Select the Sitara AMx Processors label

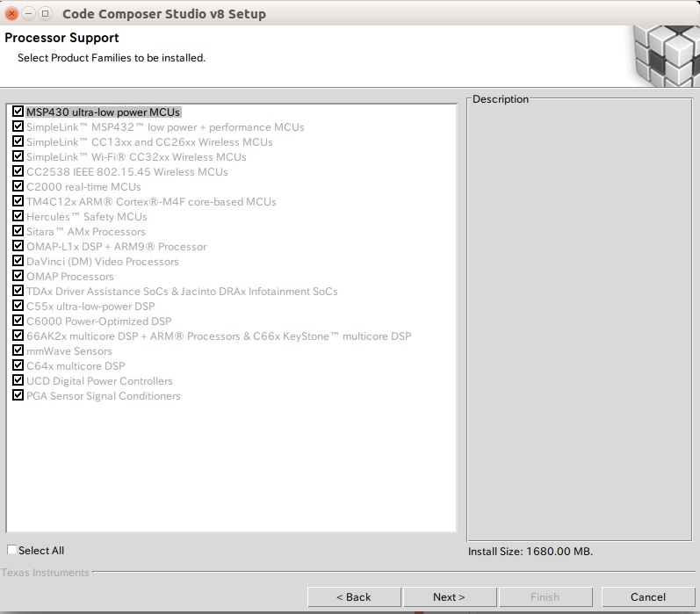tap(86, 232)
